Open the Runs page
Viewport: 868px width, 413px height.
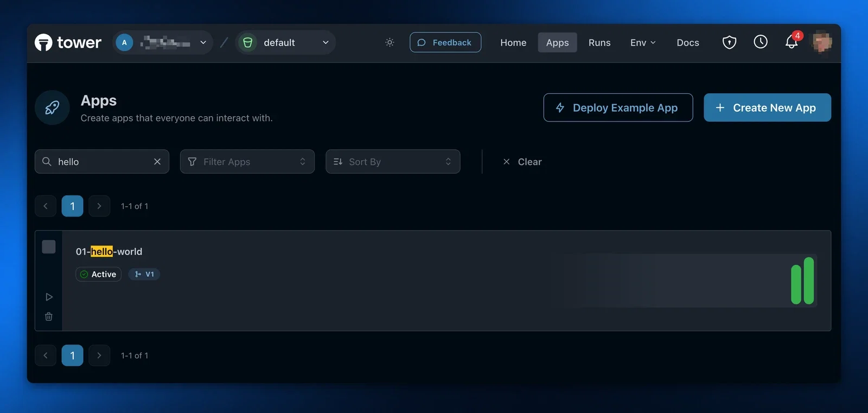[x=599, y=42]
